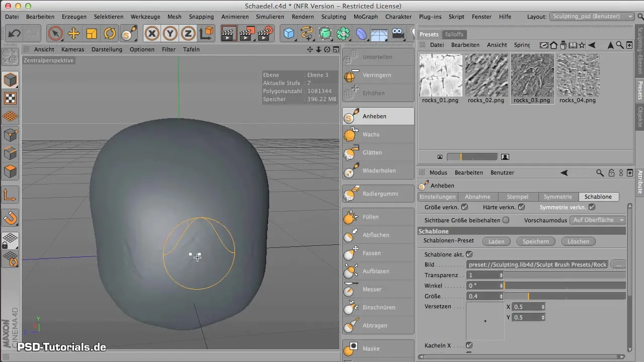This screenshot has width=644, height=362.
Task: Click the Undo arrow icon
Action: pyautogui.click(x=15, y=34)
